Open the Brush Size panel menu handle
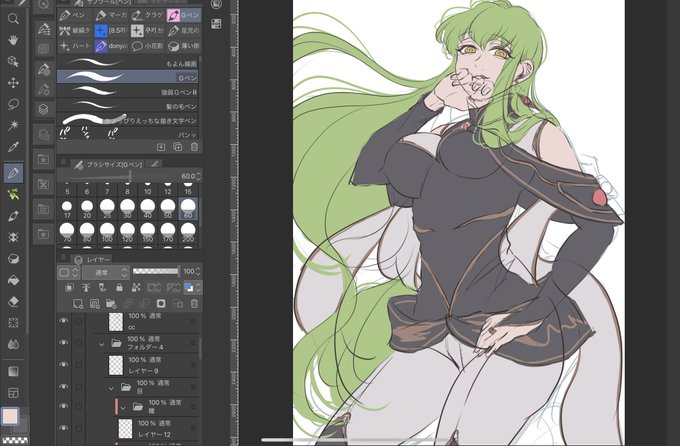This screenshot has height=446, width=680. pyautogui.click(x=63, y=163)
